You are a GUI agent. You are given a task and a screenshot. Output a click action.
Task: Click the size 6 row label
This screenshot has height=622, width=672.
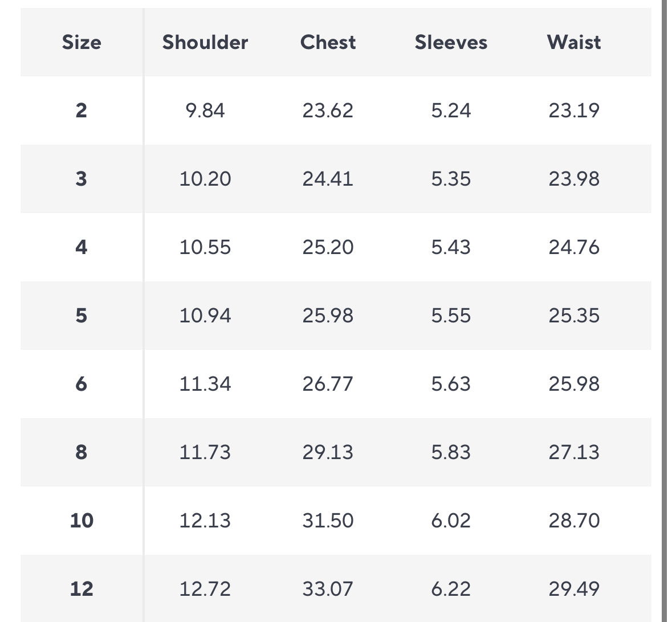(82, 384)
